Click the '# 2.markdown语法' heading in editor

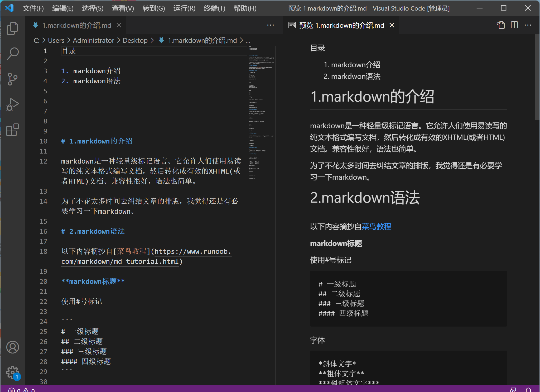click(93, 231)
